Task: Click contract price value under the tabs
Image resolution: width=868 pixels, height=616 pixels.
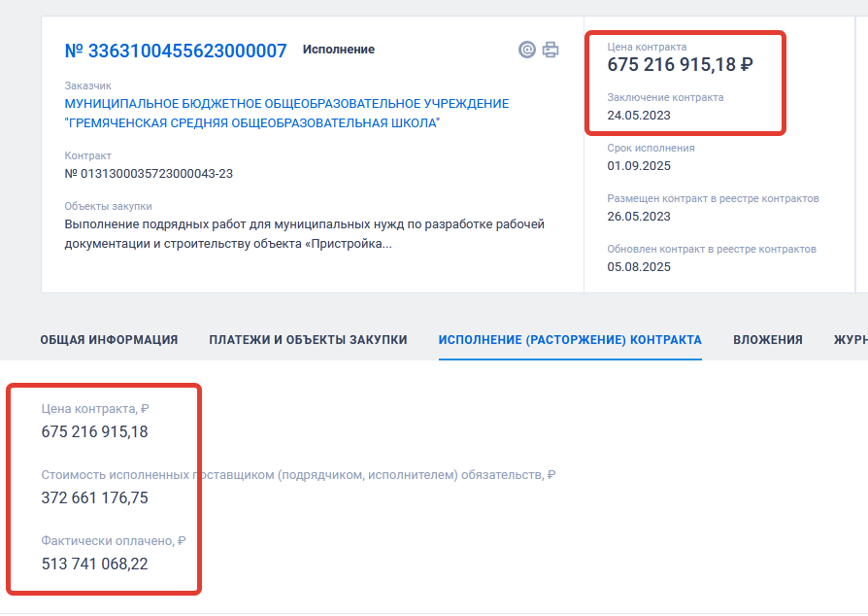Action: (x=95, y=431)
